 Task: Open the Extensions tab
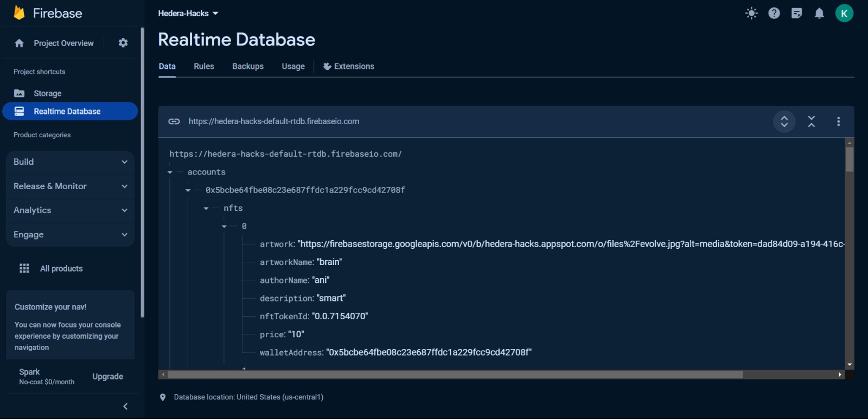(x=348, y=66)
